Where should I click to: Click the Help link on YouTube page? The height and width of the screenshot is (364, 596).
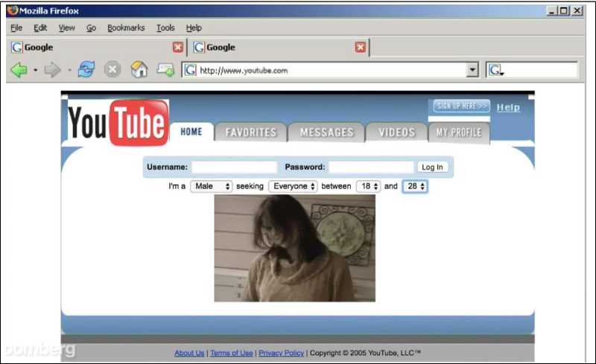point(508,107)
